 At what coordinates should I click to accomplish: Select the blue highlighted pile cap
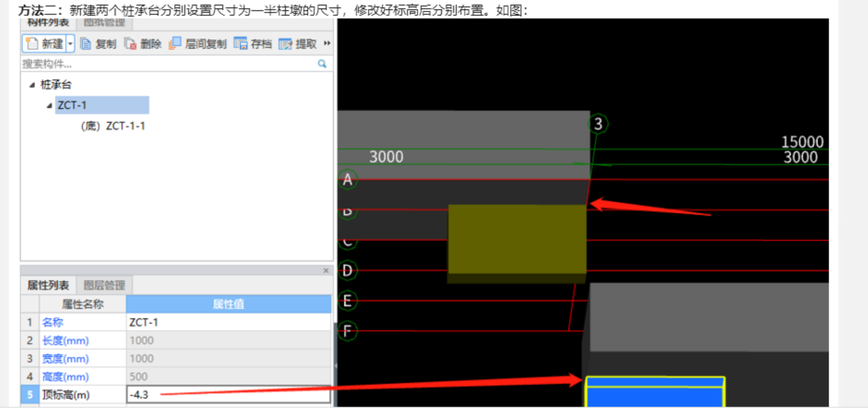click(x=654, y=392)
